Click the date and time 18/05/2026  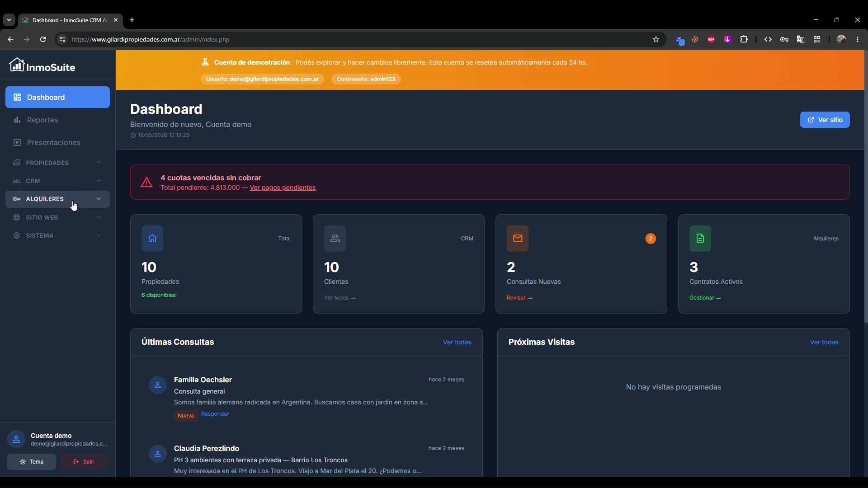click(164, 135)
